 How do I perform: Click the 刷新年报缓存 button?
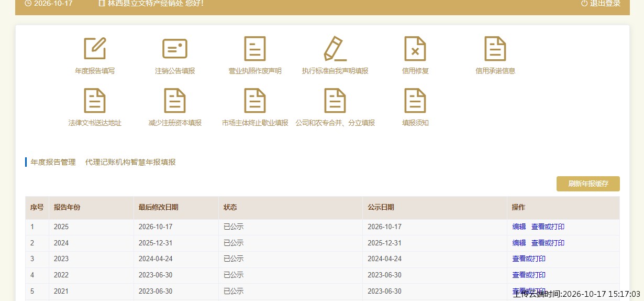point(588,184)
